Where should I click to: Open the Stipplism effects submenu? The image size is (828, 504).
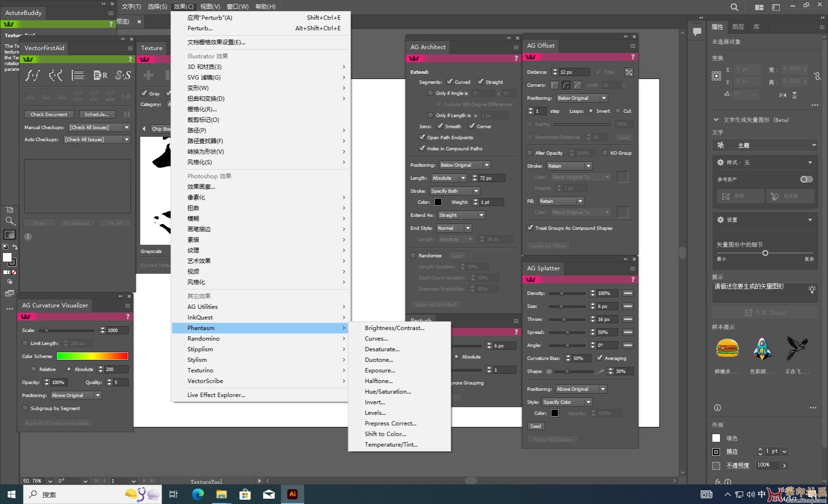coord(260,349)
